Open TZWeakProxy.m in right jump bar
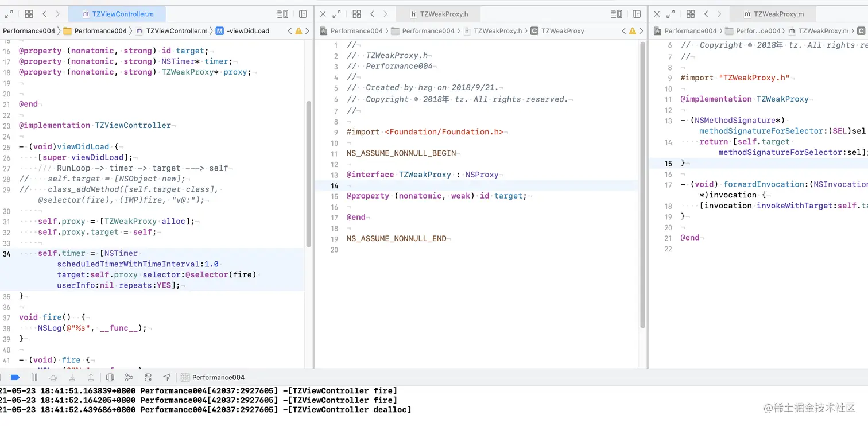The height and width of the screenshot is (426, 868). (818, 31)
